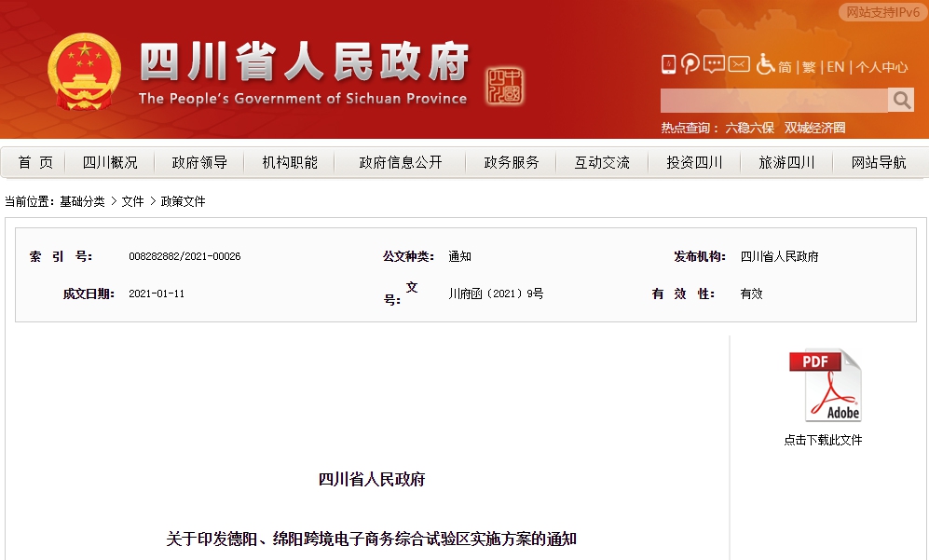Image resolution: width=929 pixels, height=560 pixels.
Task: Open the chat bubble consultation icon
Action: point(713,64)
